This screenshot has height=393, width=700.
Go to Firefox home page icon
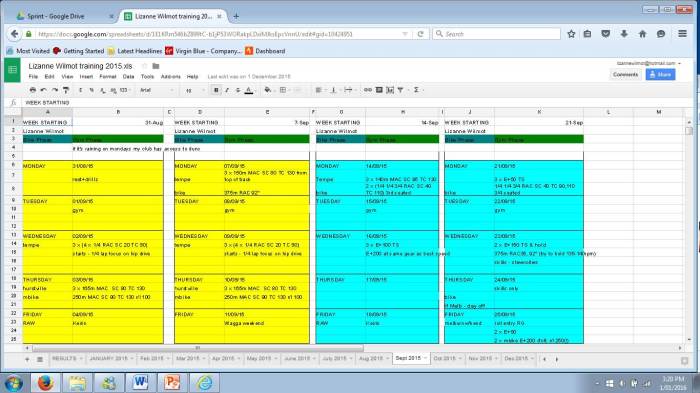tap(642, 34)
